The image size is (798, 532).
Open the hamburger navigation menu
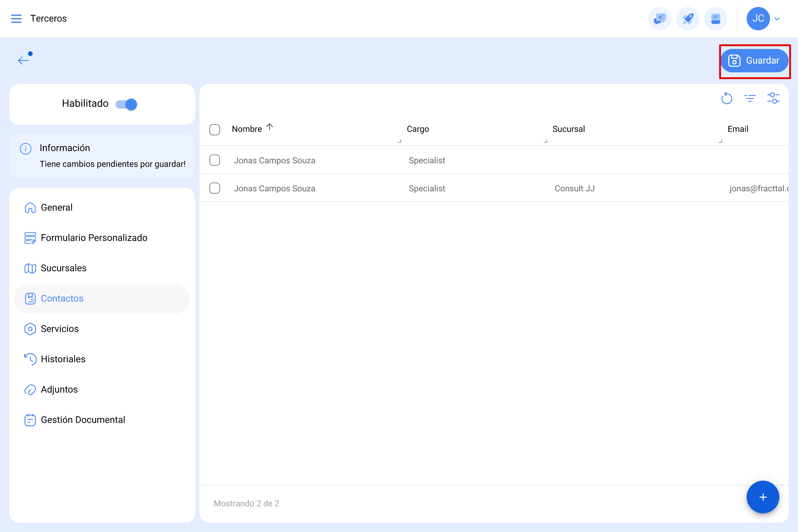(x=16, y=19)
